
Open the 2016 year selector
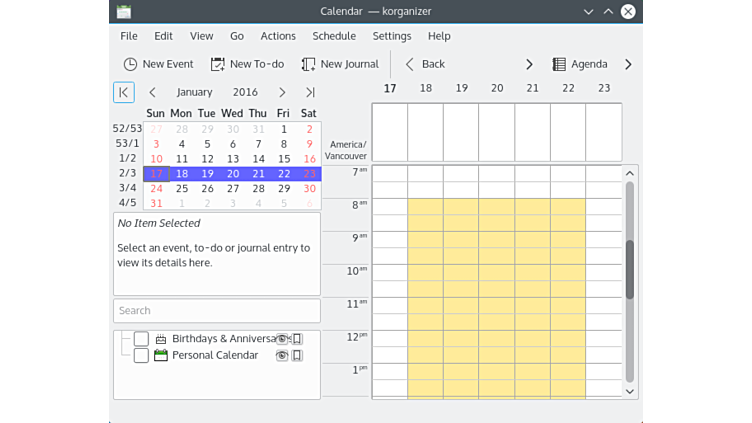[245, 92]
